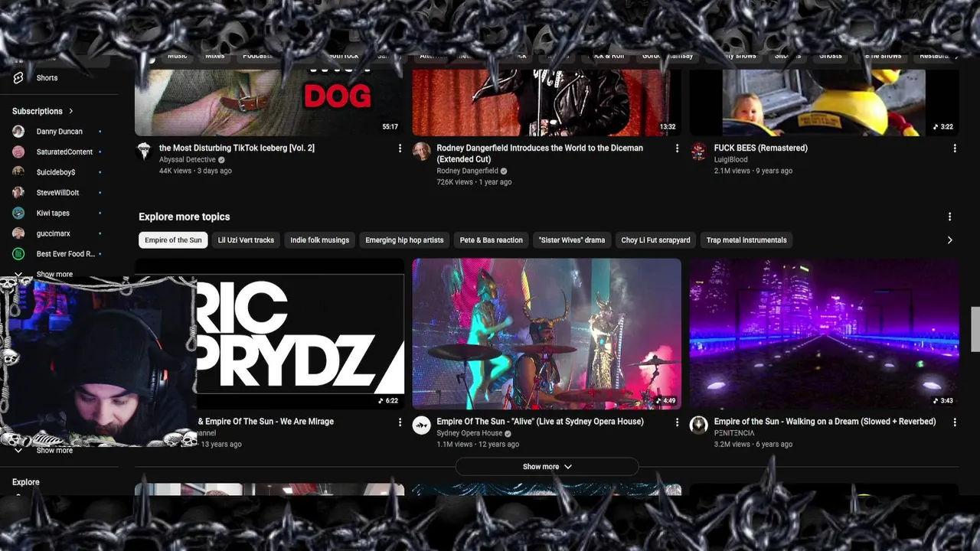The image size is (980, 551).
Task: Open Sydney Opera House channel name link
Action: coord(469,433)
